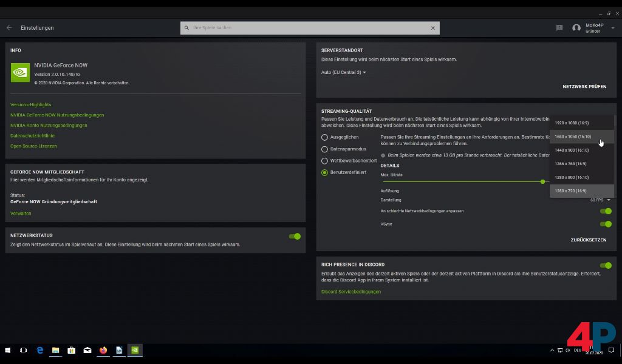This screenshot has height=364, width=622.
Task: Turn off the VSync toggle
Action: tap(606, 223)
